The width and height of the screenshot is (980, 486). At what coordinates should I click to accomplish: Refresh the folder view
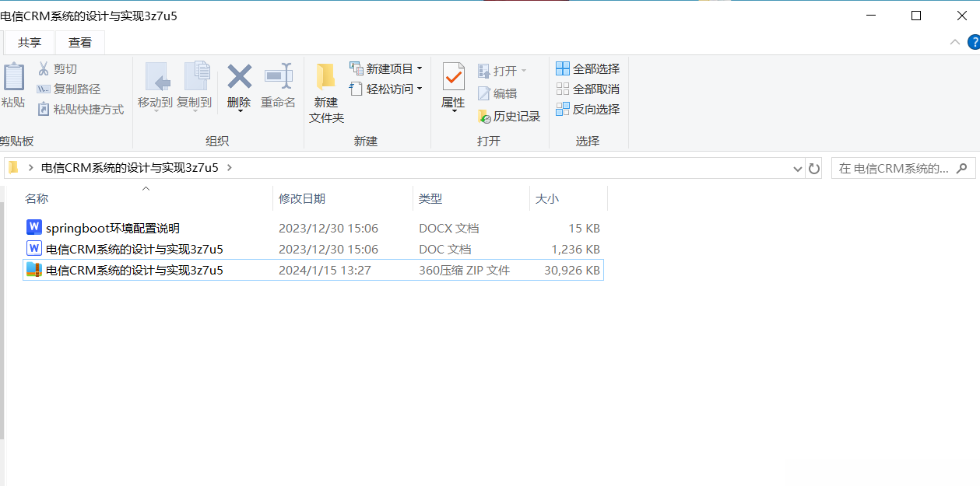coord(814,168)
